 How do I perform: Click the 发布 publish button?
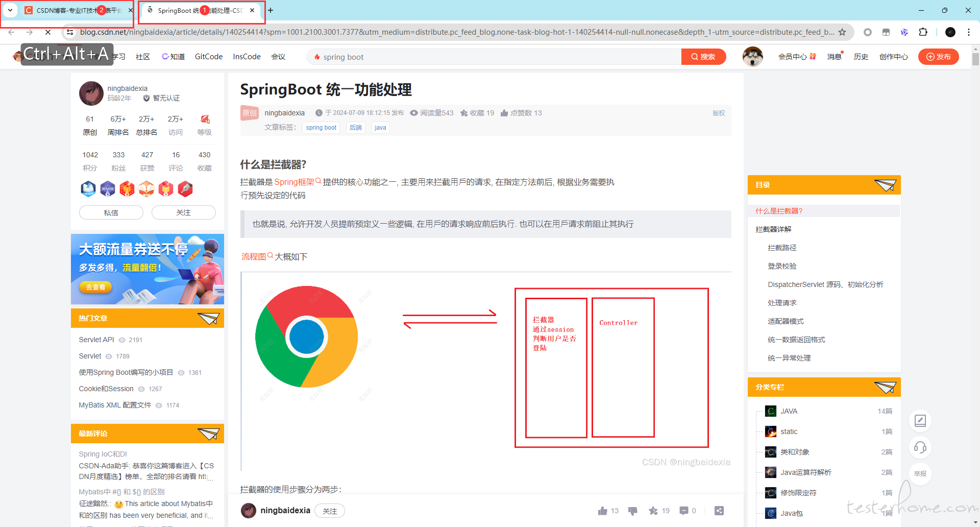tap(939, 57)
